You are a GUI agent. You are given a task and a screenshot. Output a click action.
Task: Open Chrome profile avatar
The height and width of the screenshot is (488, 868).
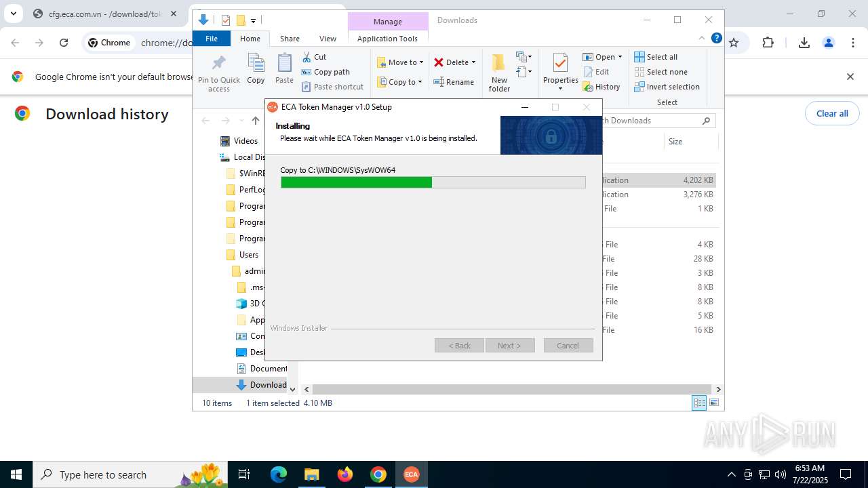coord(828,43)
